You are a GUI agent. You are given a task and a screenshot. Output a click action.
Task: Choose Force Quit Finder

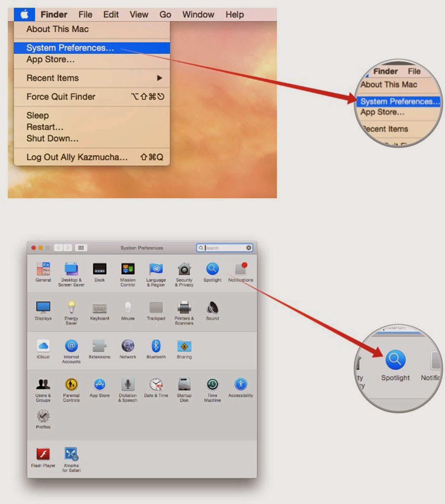[92, 97]
